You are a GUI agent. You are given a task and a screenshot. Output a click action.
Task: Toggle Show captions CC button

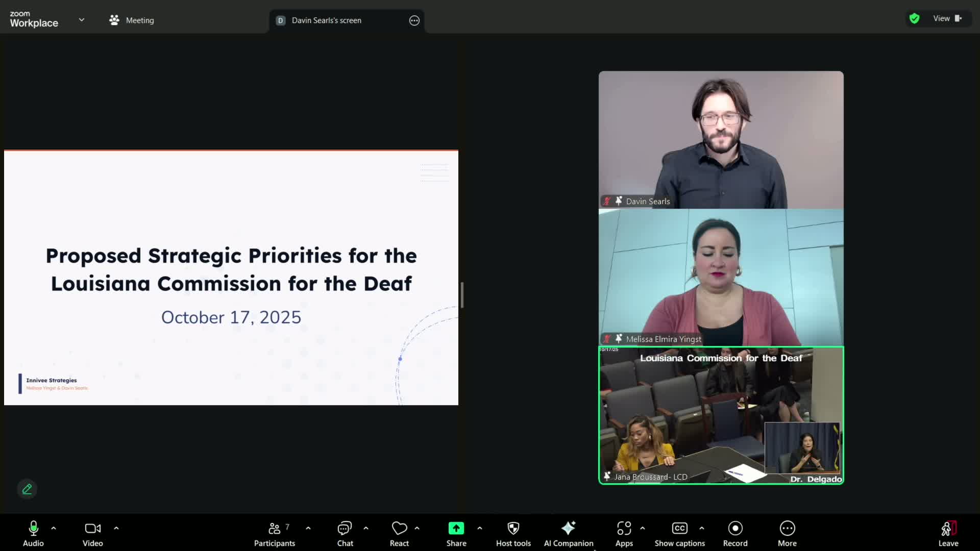tap(679, 534)
